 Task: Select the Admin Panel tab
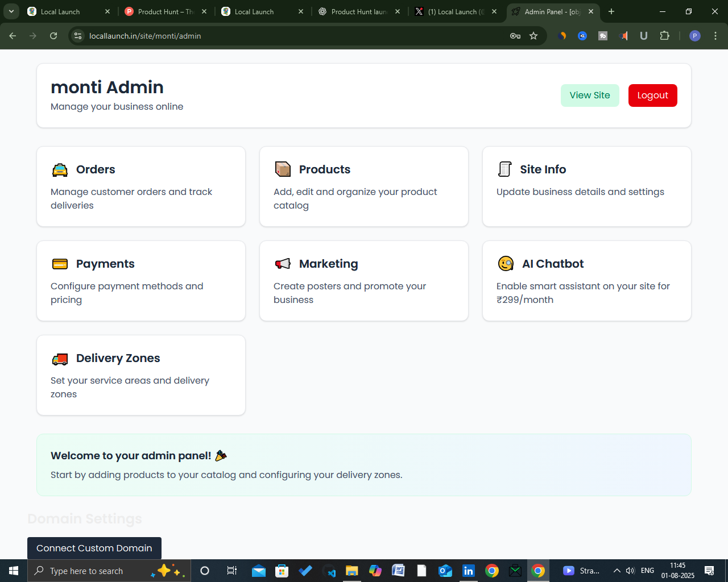(552, 11)
